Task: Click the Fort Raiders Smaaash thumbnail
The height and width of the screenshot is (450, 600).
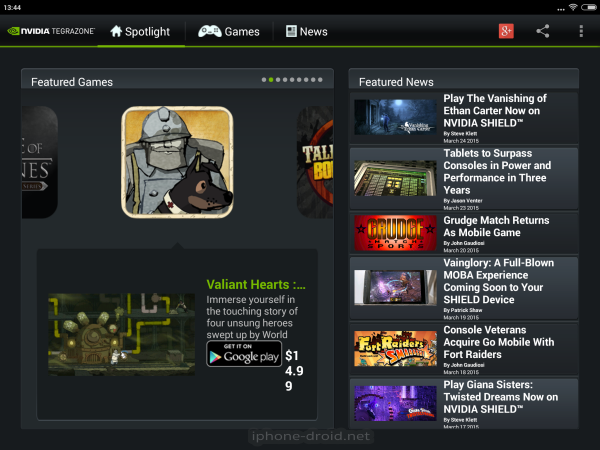Action: click(395, 349)
